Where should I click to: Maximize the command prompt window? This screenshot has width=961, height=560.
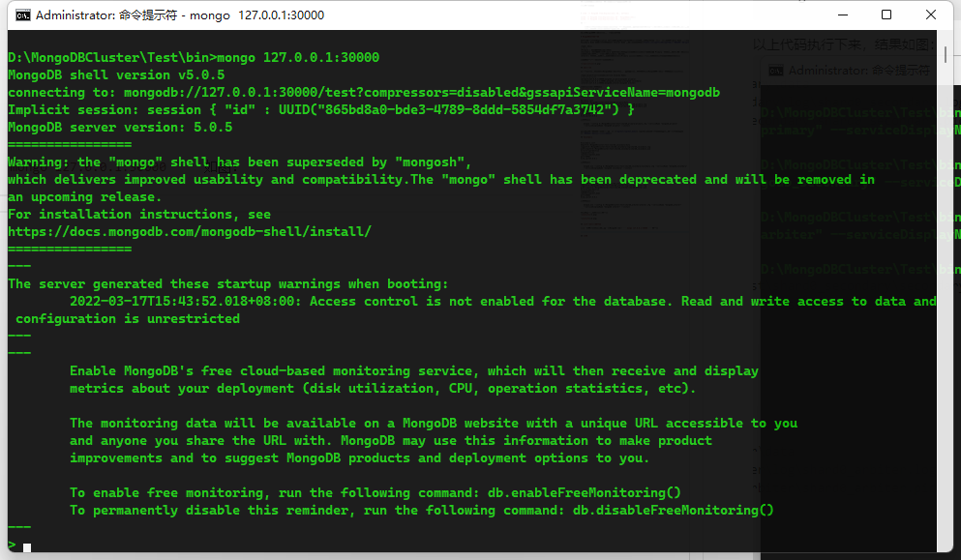coord(886,15)
